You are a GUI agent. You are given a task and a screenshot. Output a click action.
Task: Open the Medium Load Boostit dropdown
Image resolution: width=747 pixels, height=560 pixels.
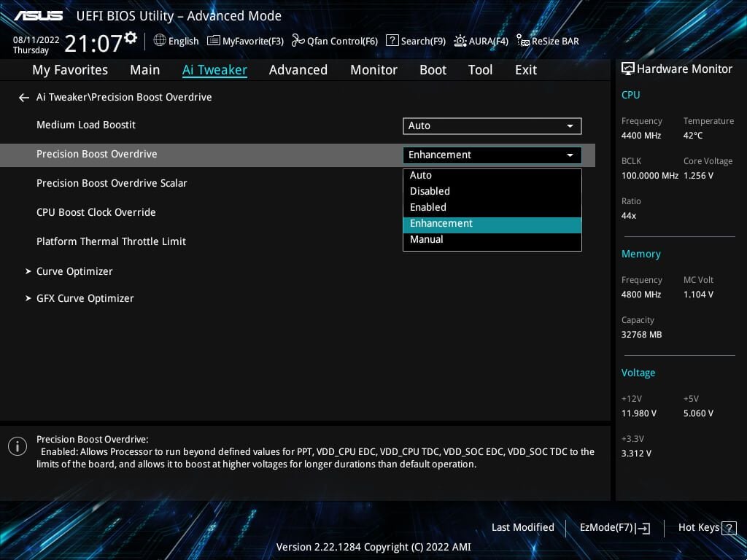(492, 125)
